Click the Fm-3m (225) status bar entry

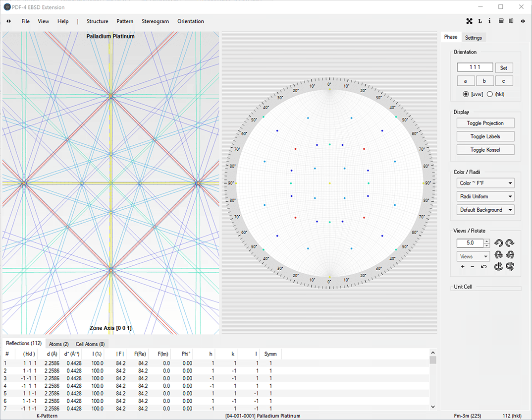(x=467, y=416)
